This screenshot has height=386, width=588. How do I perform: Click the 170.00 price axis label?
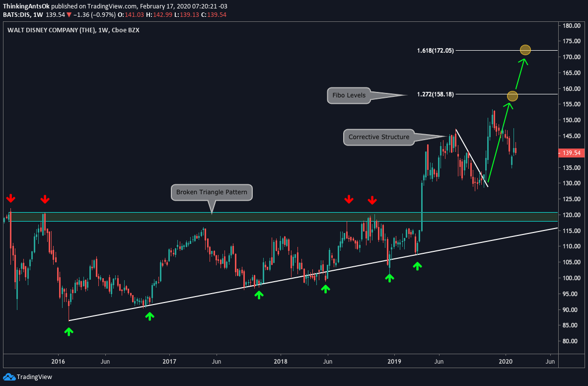572,57
